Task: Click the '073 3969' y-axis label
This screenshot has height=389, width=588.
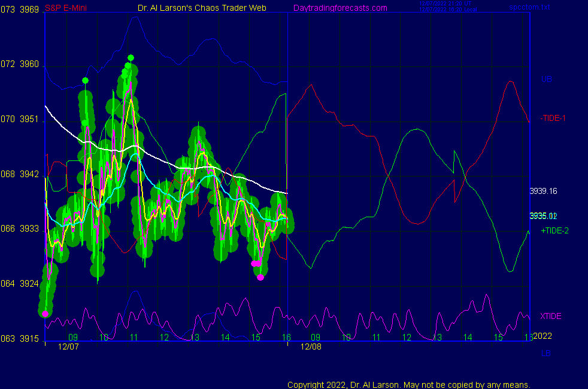Action: [x=20, y=10]
